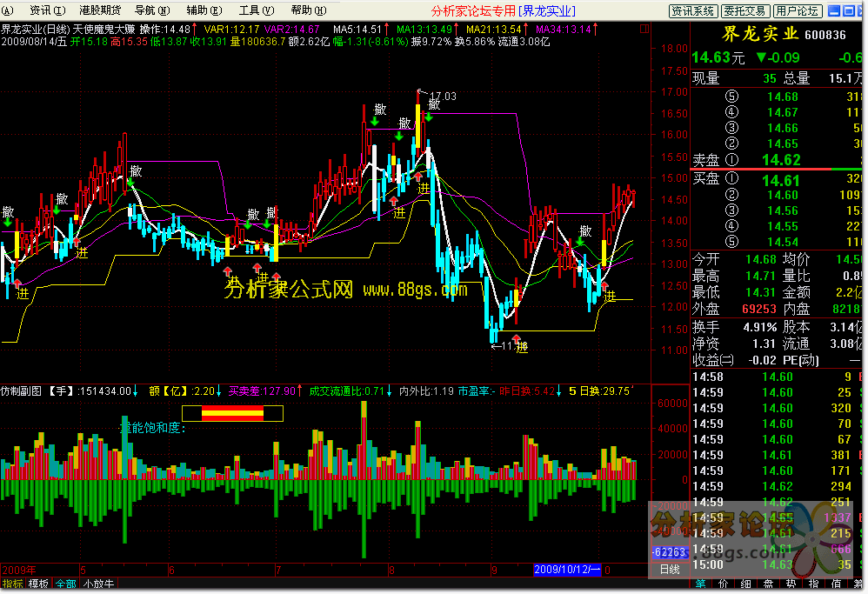Open the 导航(N) menu
Screen dimensions: 868x594
click(151, 10)
